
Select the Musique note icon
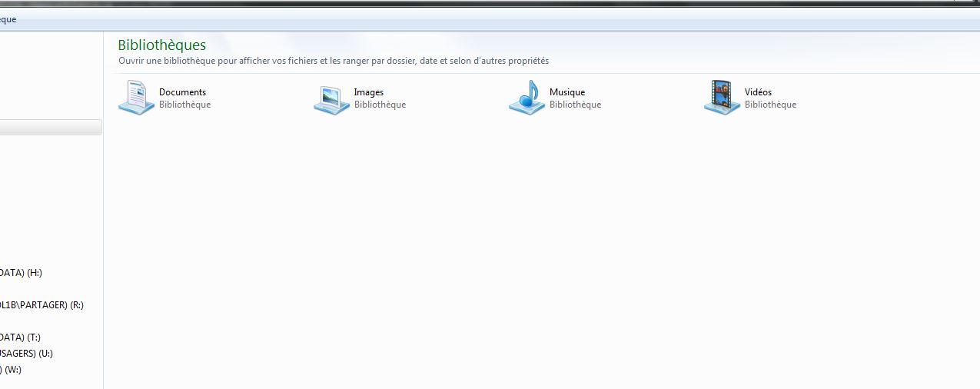point(527,98)
